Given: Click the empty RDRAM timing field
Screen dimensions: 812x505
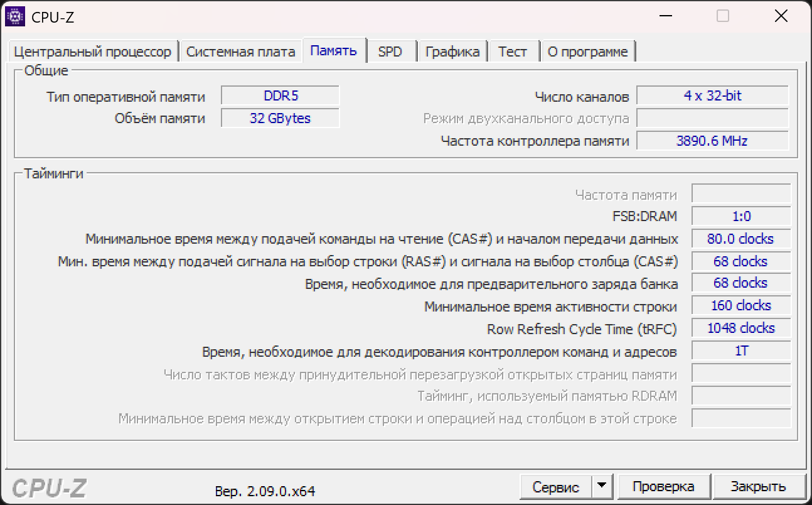Looking at the screenshot, I should click(x=741, y=395).
